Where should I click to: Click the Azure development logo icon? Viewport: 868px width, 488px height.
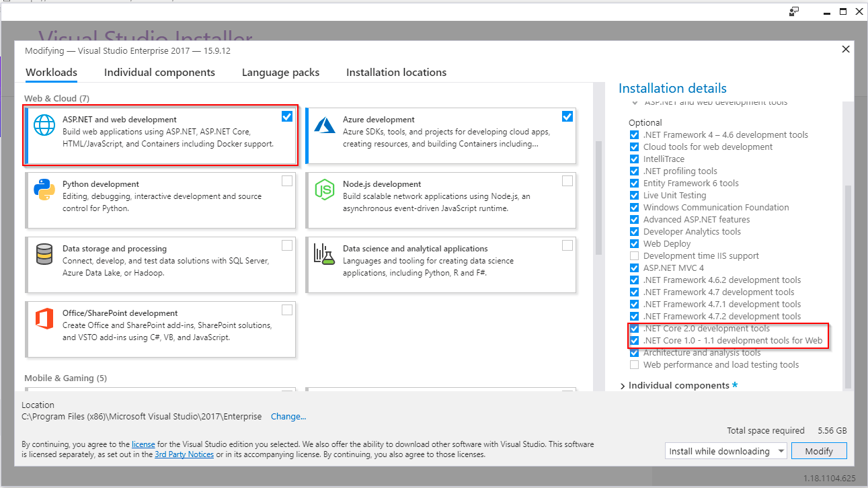point(325,125)
